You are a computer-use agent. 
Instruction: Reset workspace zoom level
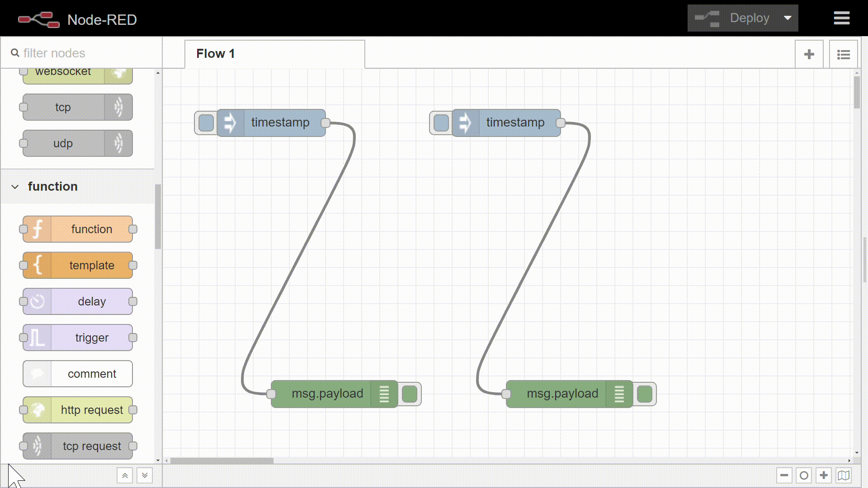[804, 475]
